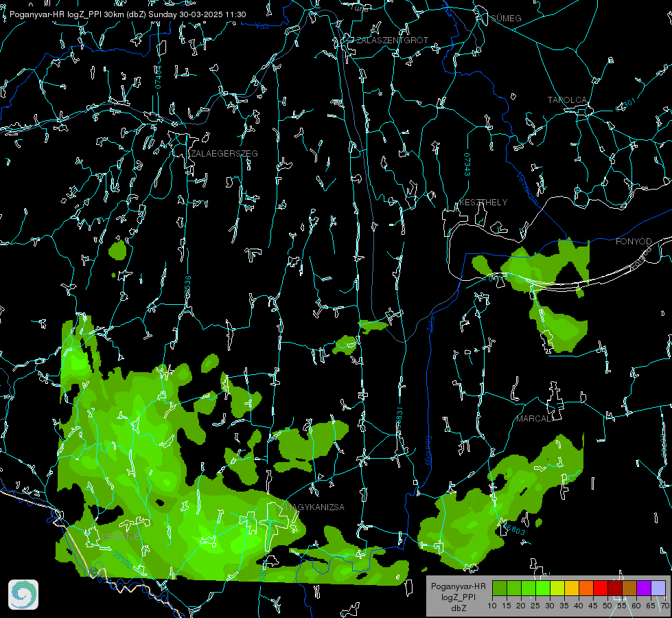Click the legend scale value 70
Image resolution: width=672 pixels, height=618 pixels.
(664, 606)
